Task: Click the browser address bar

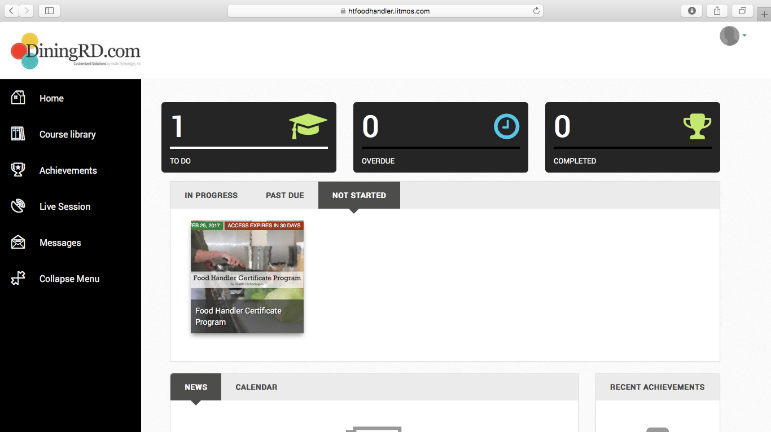Action: pyautogui.click(x=385, y=10)
